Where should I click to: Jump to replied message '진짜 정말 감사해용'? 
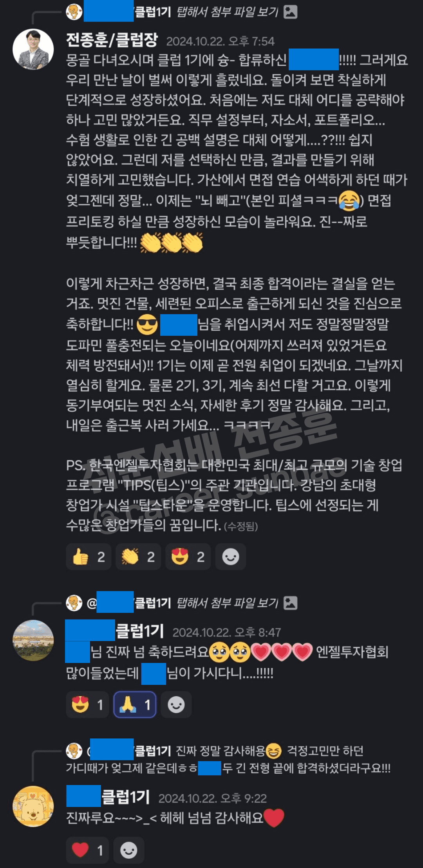click(x=221, y=751)
